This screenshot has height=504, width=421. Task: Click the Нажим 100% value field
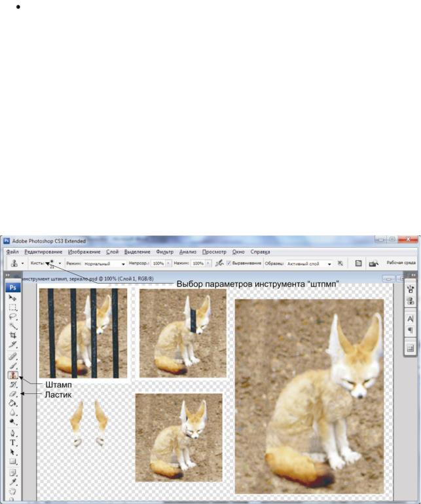coord(198,263)
